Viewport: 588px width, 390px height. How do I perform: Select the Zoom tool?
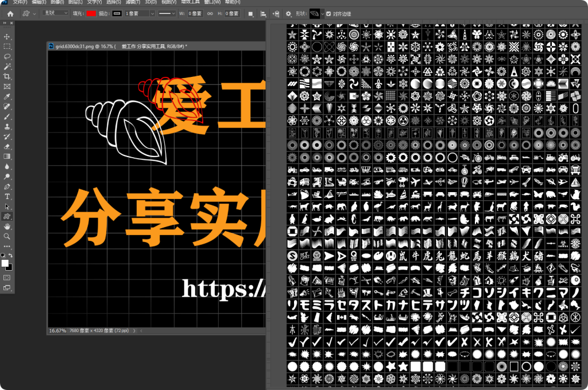point(7,237)
